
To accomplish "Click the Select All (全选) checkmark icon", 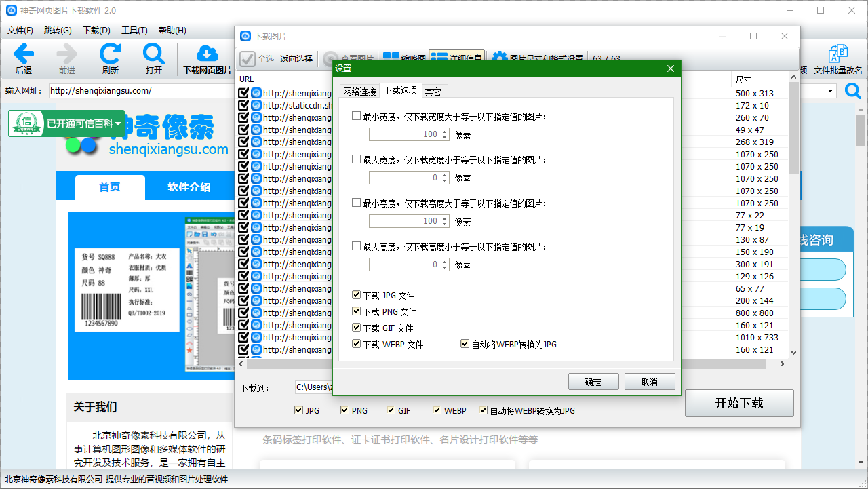I will click(x=248, y=58).
